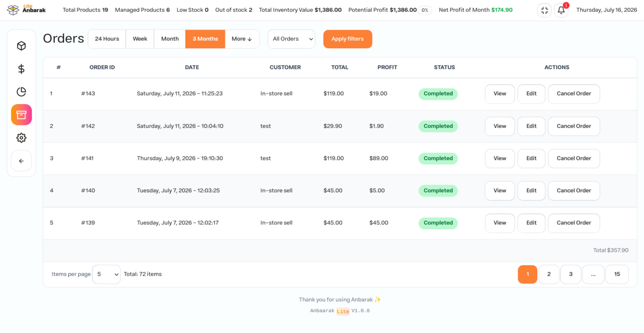View order #139

pos(500,223)
